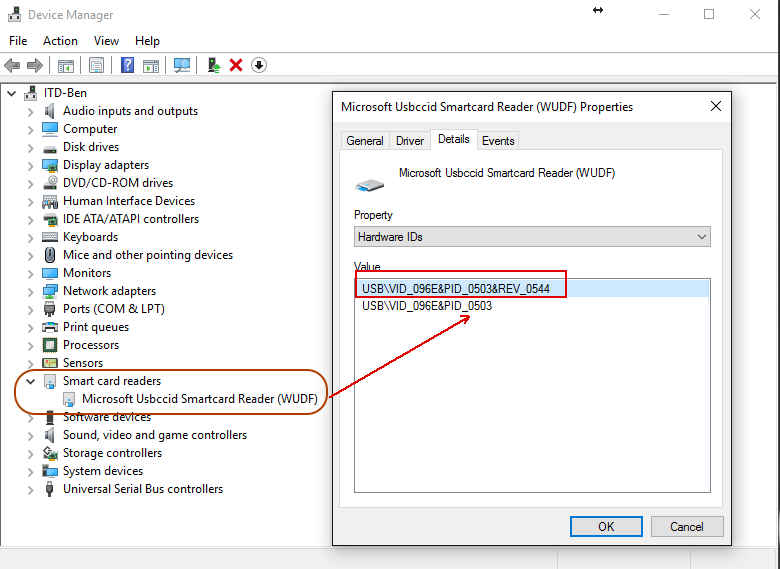Click the Back arrow toolbar icon
This screenshot has height=569, width=780.
[12, 65]
